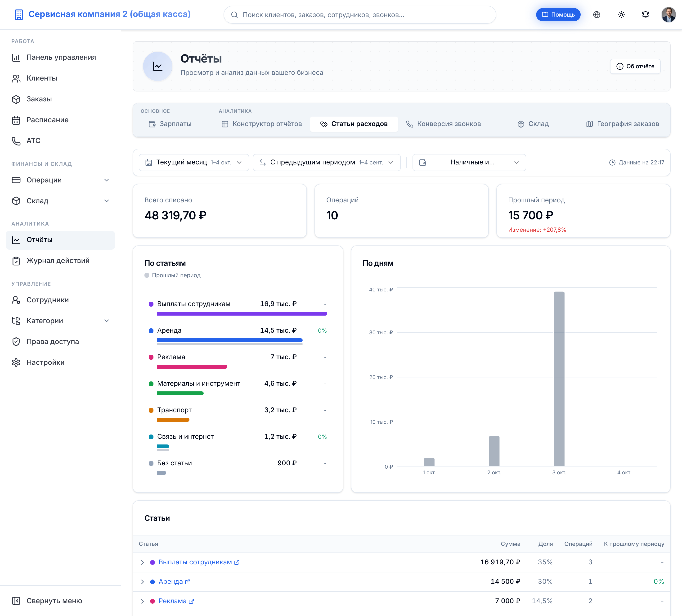Switch to Склад report tab

click(534, 124)
